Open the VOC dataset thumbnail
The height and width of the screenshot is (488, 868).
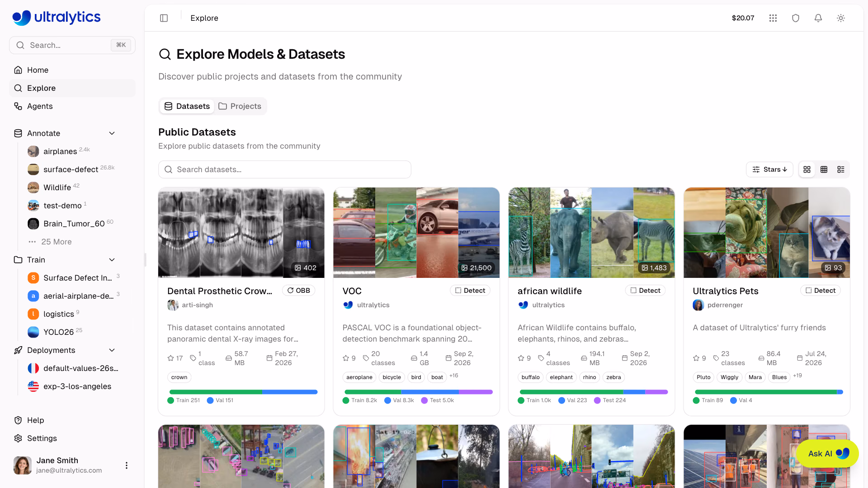click(416, 233)
